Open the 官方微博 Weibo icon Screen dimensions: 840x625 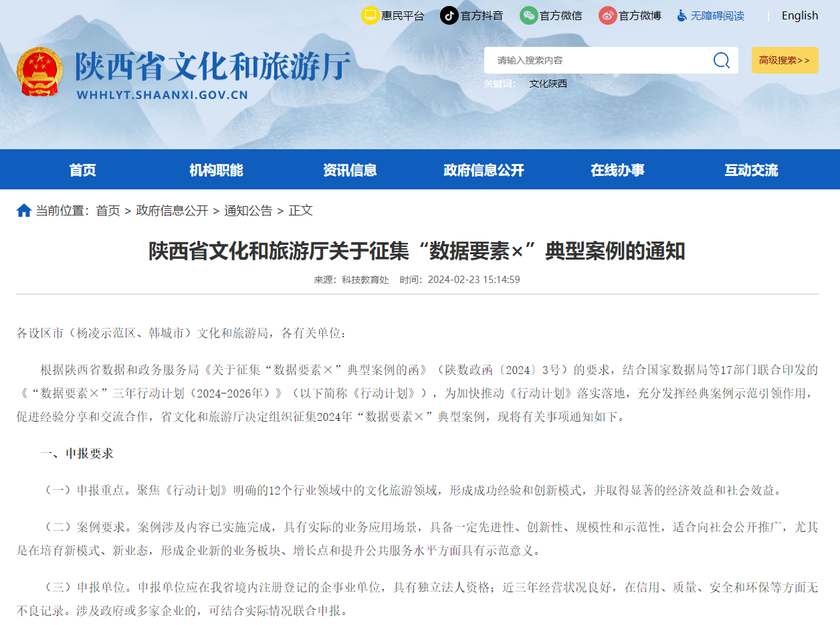[607, 15]
